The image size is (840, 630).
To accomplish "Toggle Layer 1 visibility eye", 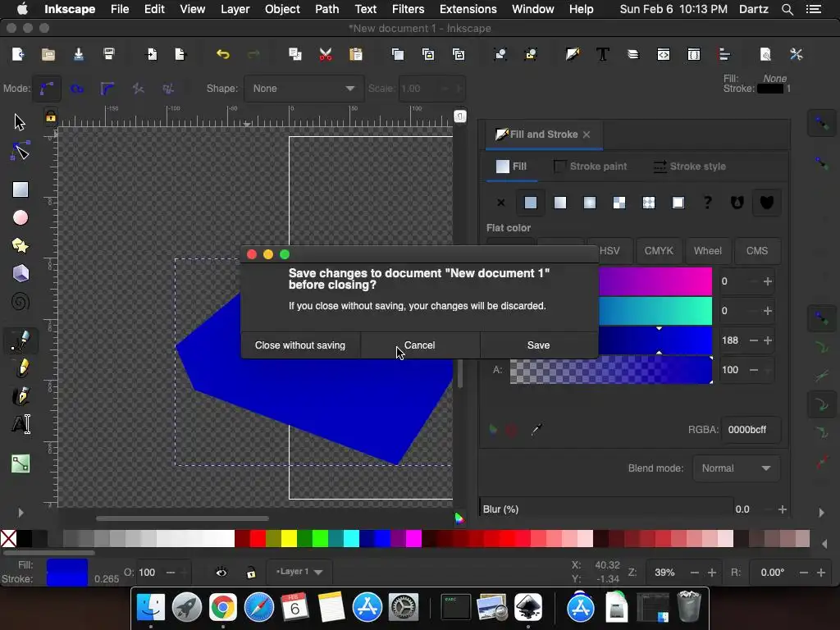I will (221, 572).
